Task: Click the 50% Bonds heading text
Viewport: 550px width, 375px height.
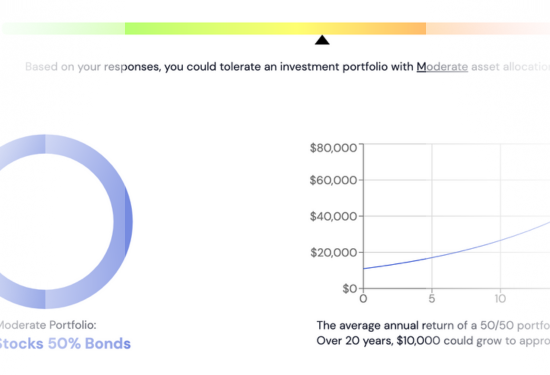Action: [89, 344]
